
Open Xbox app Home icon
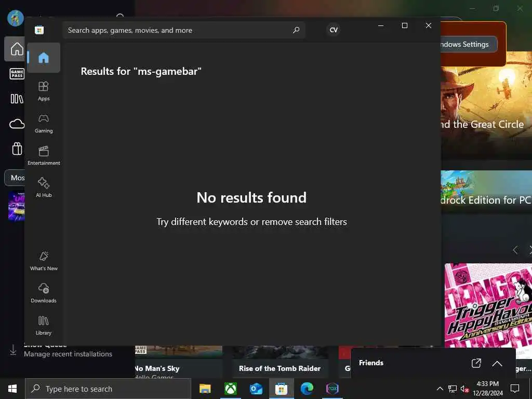click(x=16, y=49)
